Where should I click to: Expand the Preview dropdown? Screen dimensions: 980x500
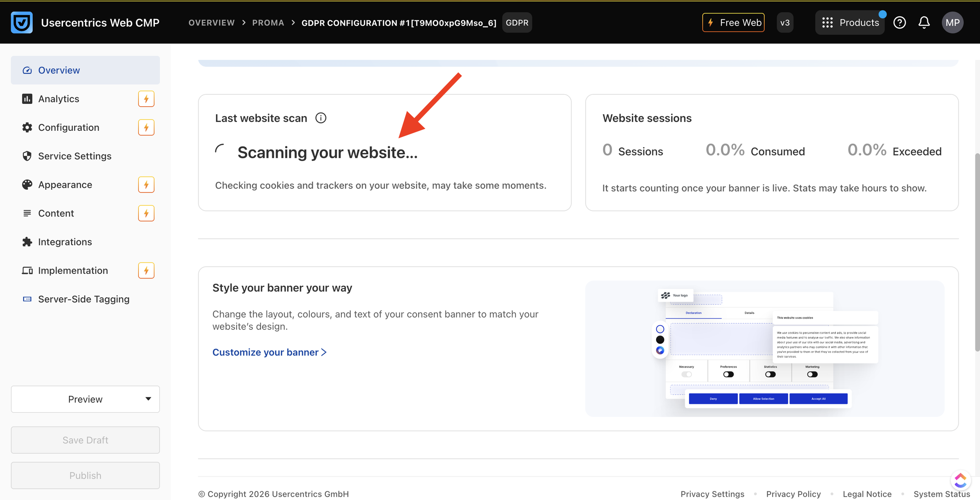click(x=85, y=399)
